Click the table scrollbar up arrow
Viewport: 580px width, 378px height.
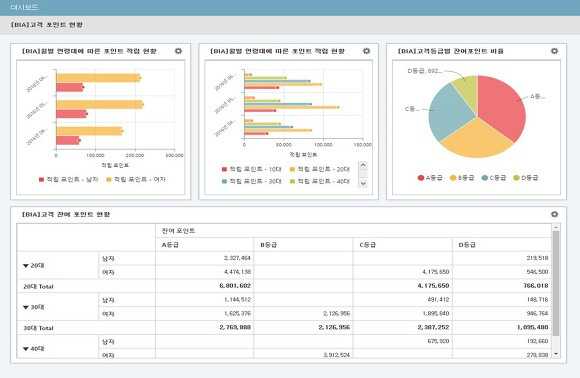tap(556, 227)
